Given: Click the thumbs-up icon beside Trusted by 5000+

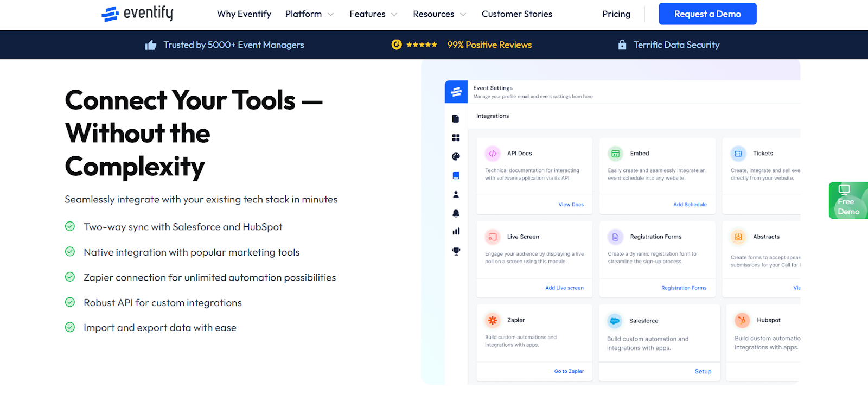Looking at the screenshot, I should [x=151, y=45].
